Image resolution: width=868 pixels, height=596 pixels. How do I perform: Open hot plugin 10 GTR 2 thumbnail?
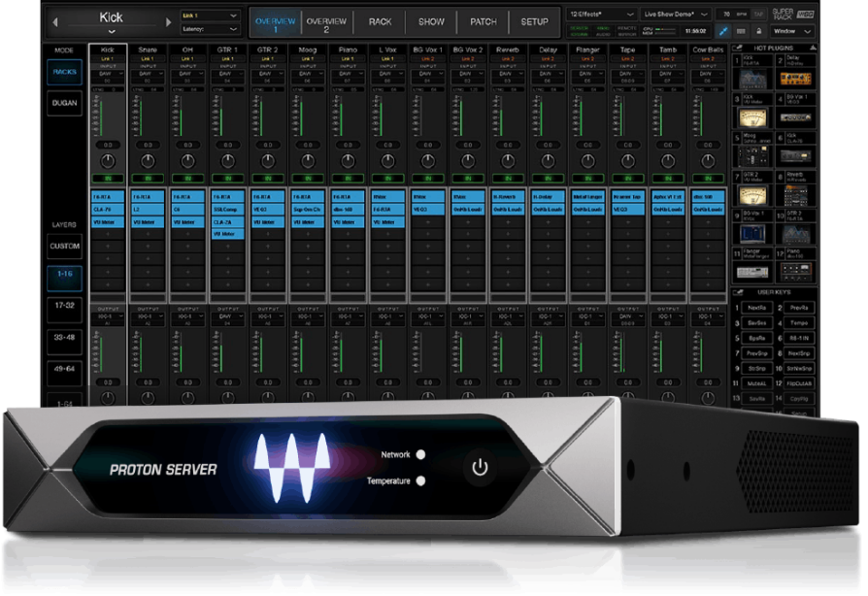tap(795, 234)
